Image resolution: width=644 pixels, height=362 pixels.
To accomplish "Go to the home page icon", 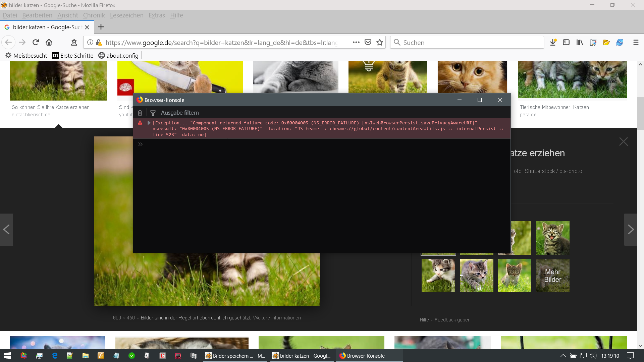I will click(49, 43).
